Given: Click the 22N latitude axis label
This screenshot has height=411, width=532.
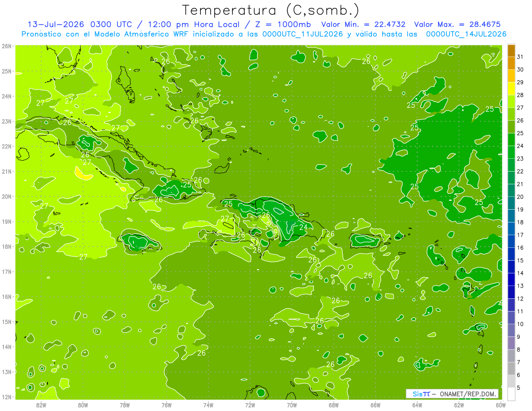Looking at the screenshot, I should click(6, 146).
